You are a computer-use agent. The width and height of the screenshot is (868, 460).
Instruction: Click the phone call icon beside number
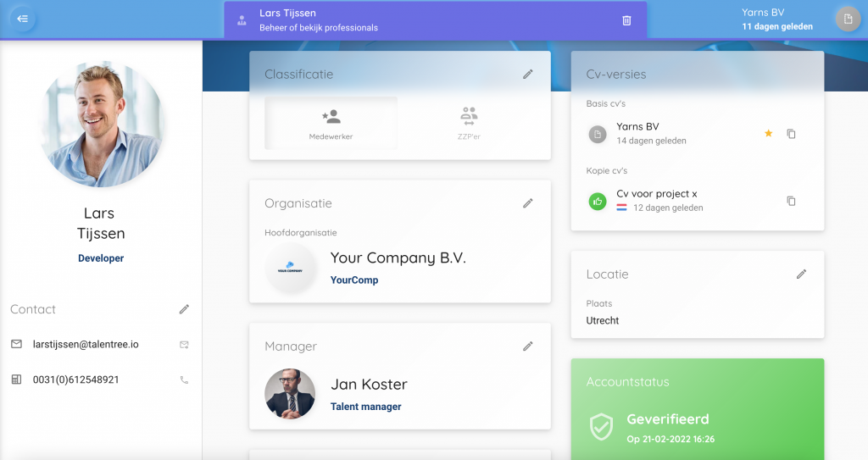click(184, 380)
